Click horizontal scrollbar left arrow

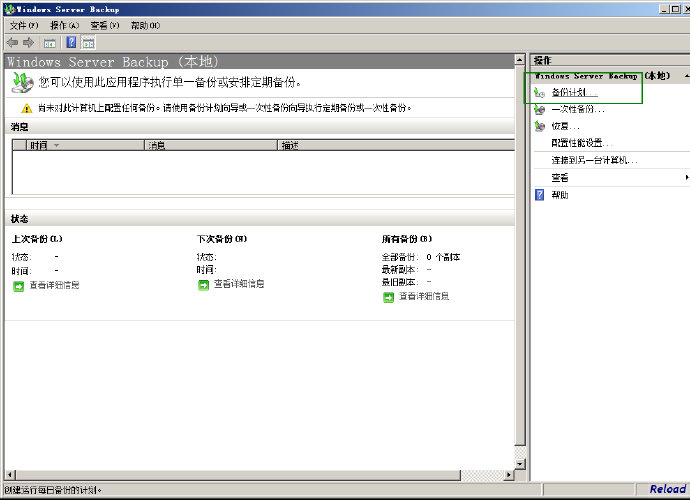pos(10,475)
